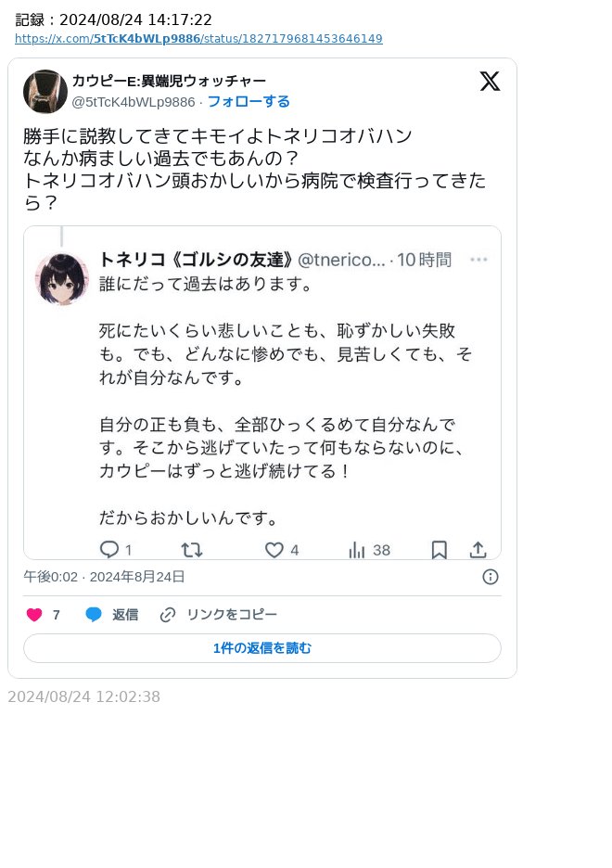This screenshot has height=868, width=612.
Task: Click the info circle icon beside the date
Action: coord(491,577)
